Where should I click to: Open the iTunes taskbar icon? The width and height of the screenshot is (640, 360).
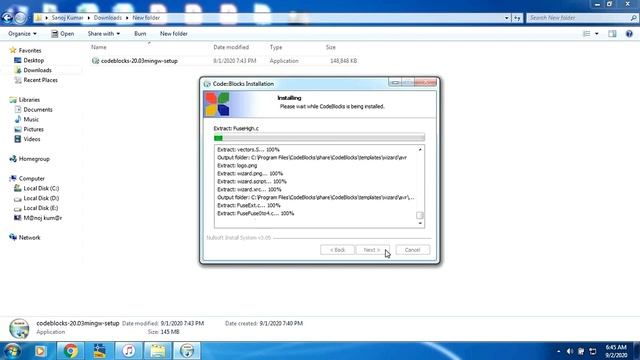pyautogui.click(x=129, y=351)
